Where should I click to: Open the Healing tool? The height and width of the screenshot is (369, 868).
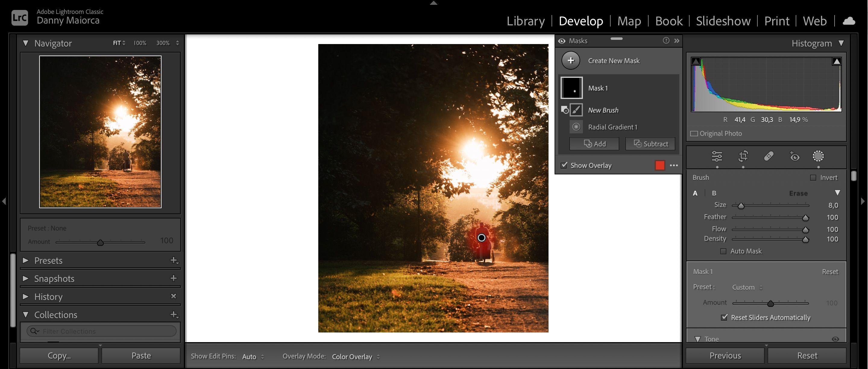point(769,157)
